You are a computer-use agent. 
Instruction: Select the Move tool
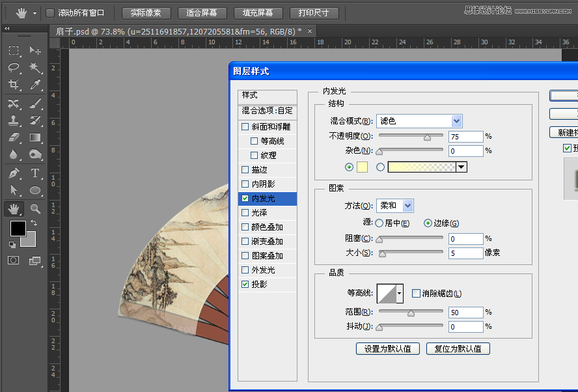click(x=34, y=51)
